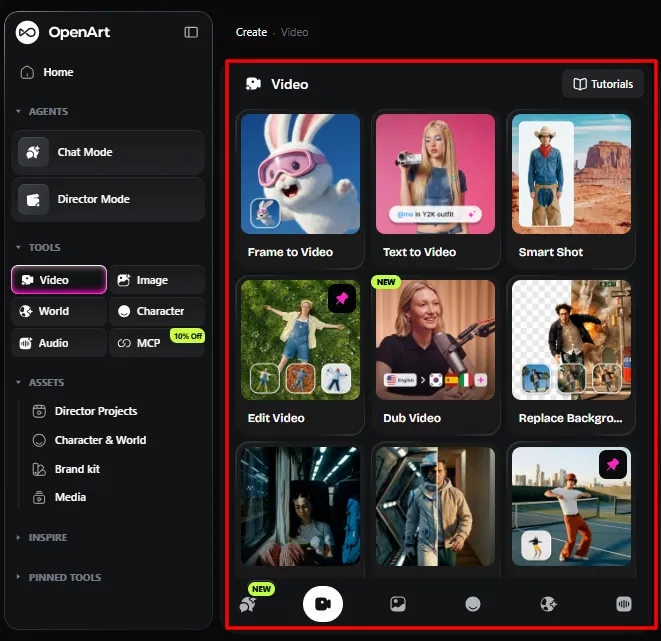661x641 pixels.
Task: Click the Media stack icon
Action: (39, 497)
